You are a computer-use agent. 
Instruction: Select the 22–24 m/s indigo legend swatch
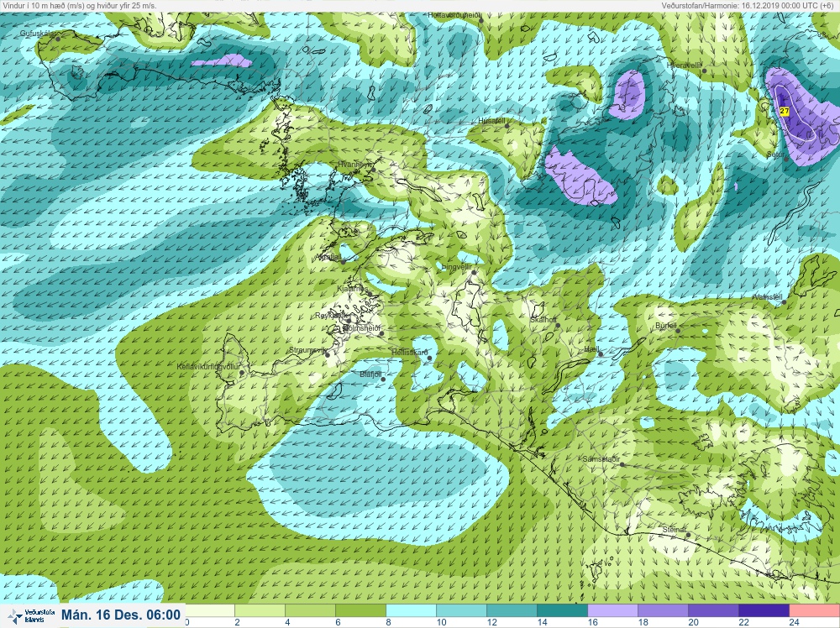point(764,610)
